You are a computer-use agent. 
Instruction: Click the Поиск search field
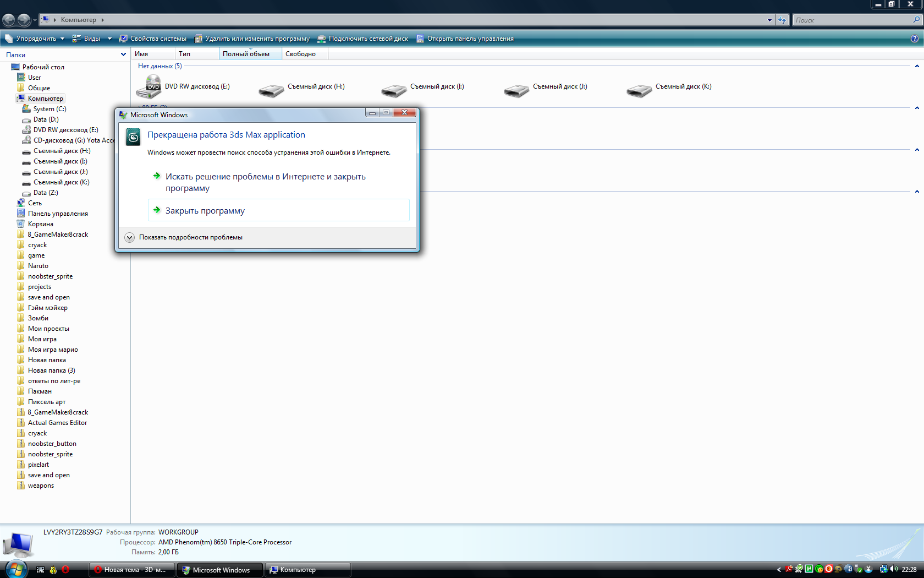coord(853,20)
